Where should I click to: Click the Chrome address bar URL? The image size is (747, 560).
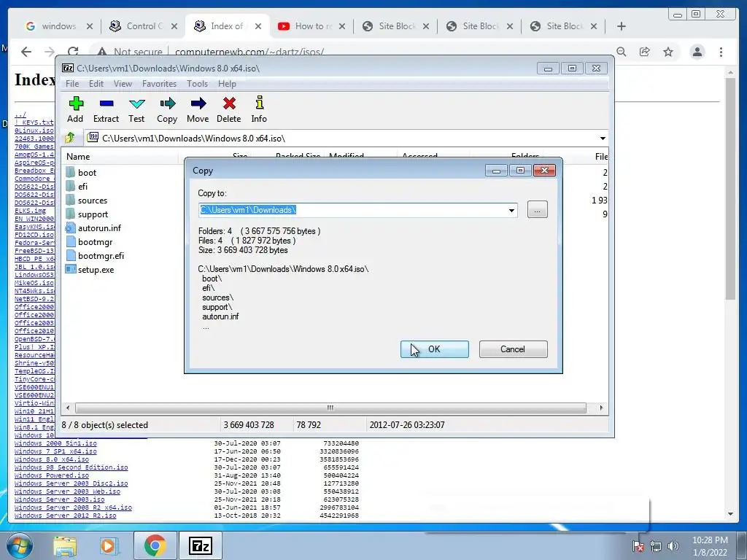point(249,52)
